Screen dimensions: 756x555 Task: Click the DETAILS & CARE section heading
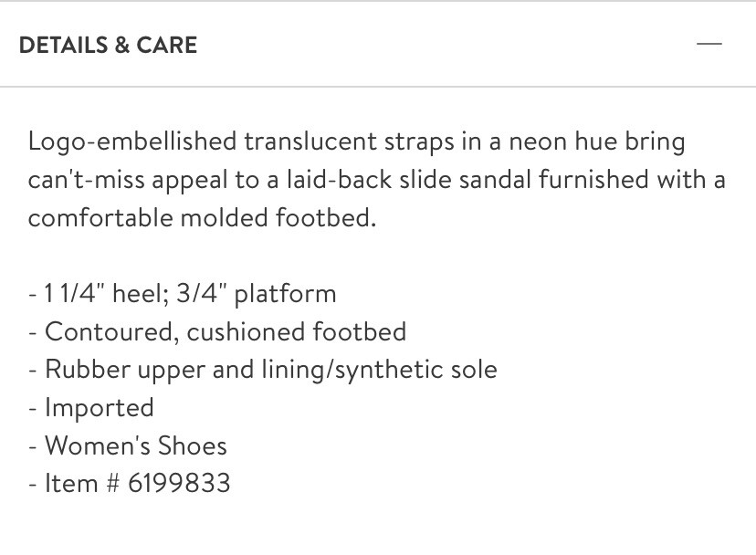(108, 46)
